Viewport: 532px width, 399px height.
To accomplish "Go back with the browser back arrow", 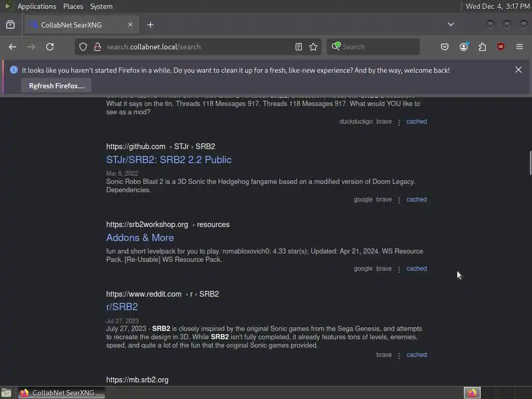I will point(12,47).
